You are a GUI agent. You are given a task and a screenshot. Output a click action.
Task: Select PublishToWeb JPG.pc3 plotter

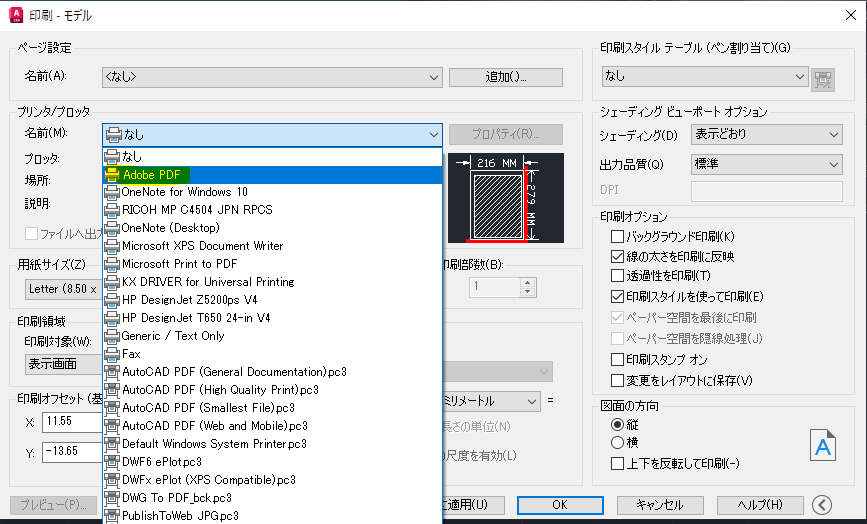click(273, 516)
